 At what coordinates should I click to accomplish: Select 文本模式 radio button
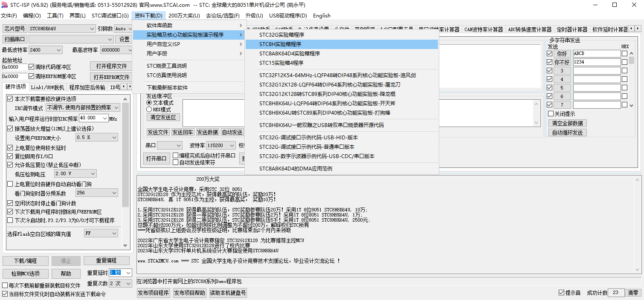click(x=149, y=103)
